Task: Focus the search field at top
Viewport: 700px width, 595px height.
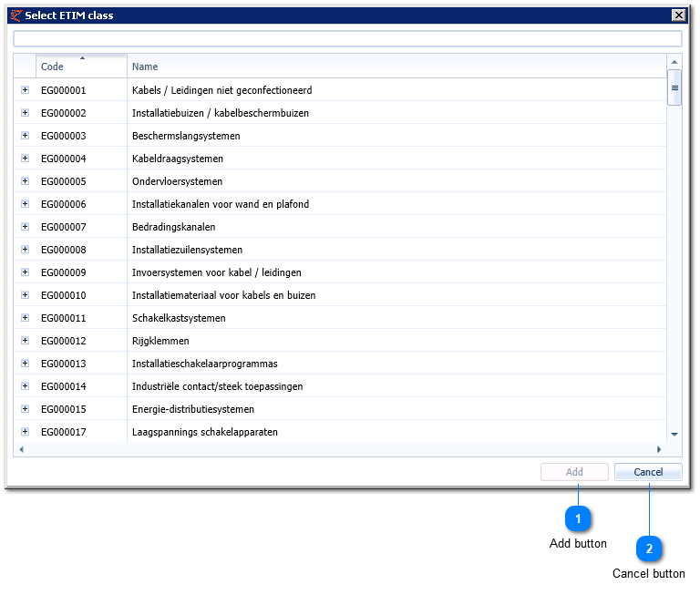Action: [347, 39]
